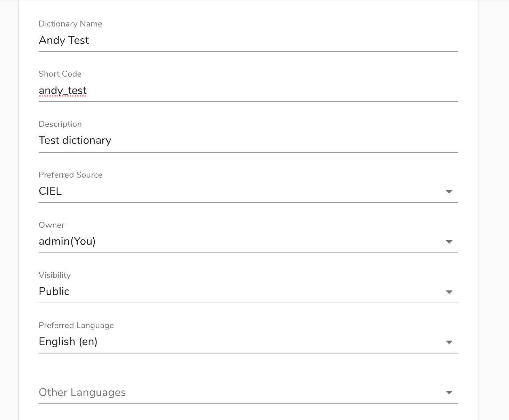This screenshot has height=420, width=509.
Task: Click the Preferred Source dropdown arrow
Action: (449, 192)
